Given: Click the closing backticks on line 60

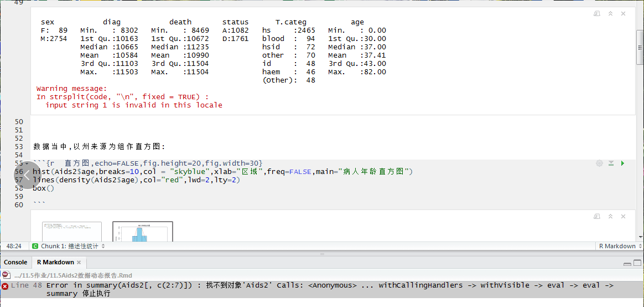Looking at the screenshot, I should click(x=39, y=204).
